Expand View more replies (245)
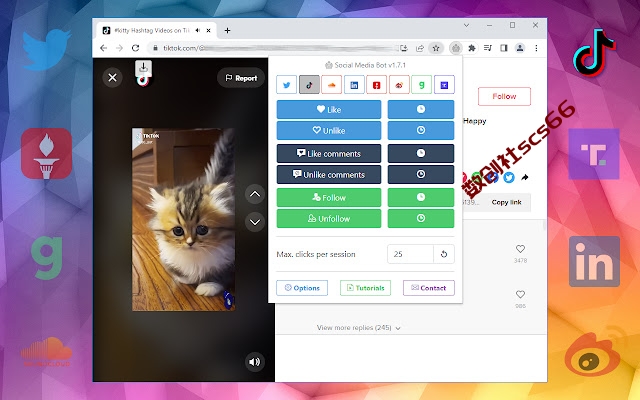Image resolution: width=640 pixels, height=400 pixels. point(358,328)
